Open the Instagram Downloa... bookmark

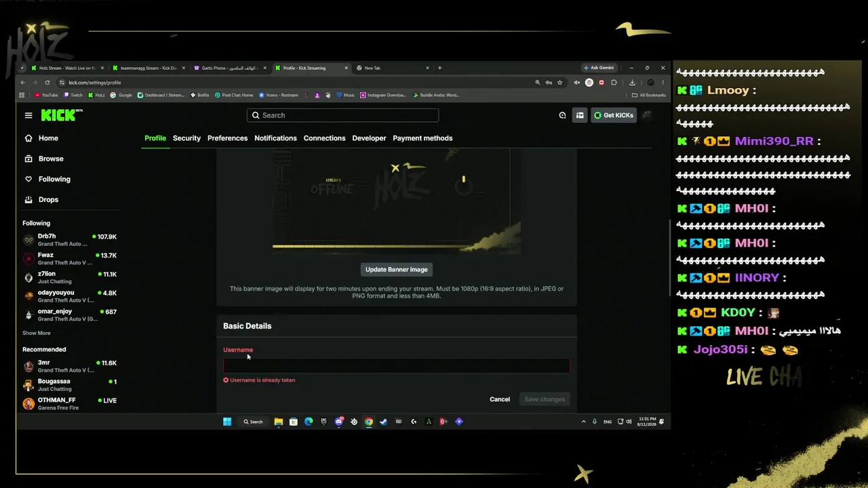pyautogui.click(x=383, y=95)
